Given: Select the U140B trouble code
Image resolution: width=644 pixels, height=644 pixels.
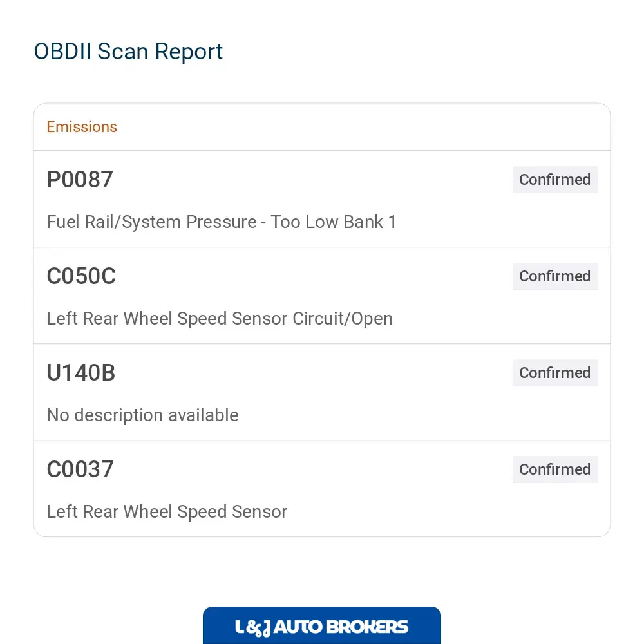Looking at the screenshot, I should (x=81, y=372).
